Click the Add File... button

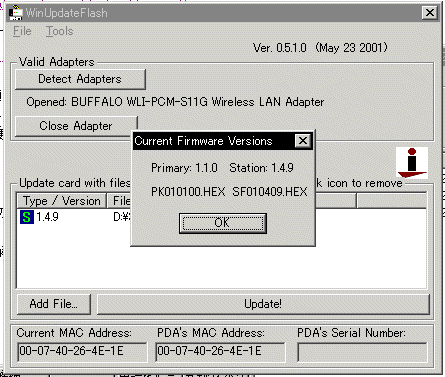(54, 304)
